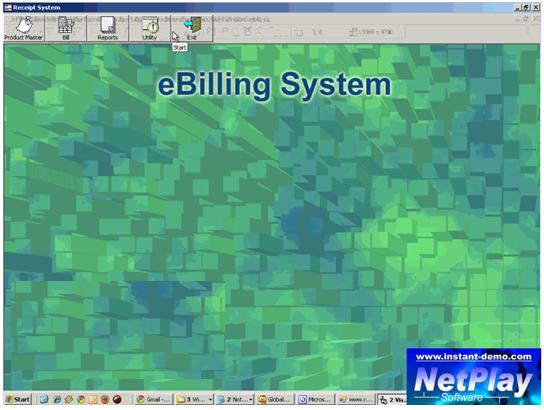Open the Utility toolbar button
Viewport: 544px width, 410px height.
click(150, 28)
